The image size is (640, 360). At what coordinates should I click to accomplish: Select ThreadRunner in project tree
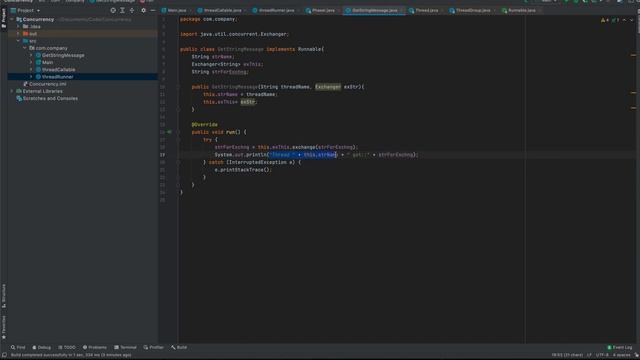pos(58,77)
